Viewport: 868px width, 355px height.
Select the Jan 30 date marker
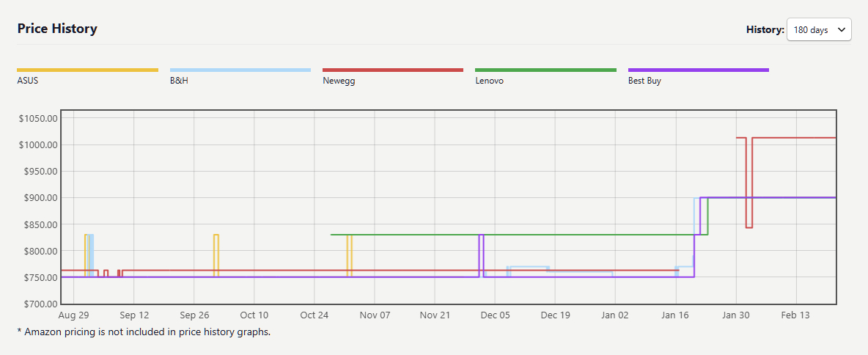(735, 315)
